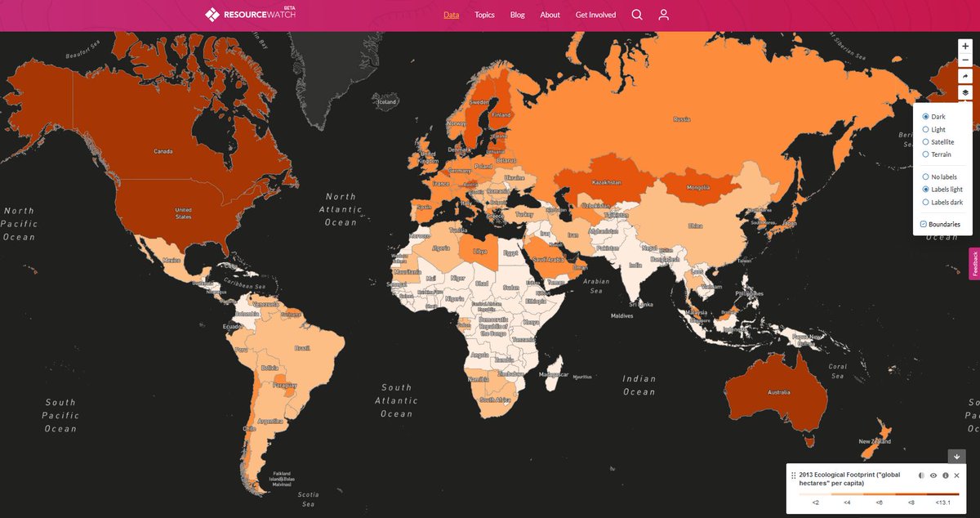Click the Argentina label on map
The width and height of the screenshot is (980, 518).
tap(269, 422)
